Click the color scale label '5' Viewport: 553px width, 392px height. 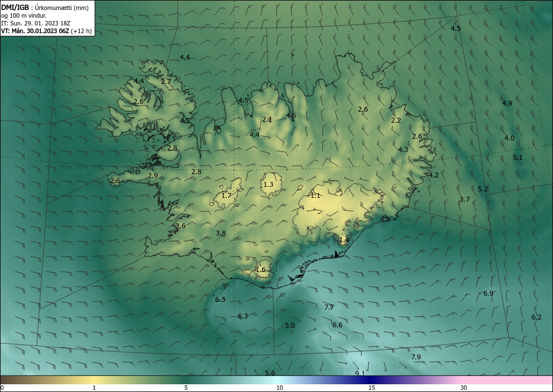[x=186, y=388]
